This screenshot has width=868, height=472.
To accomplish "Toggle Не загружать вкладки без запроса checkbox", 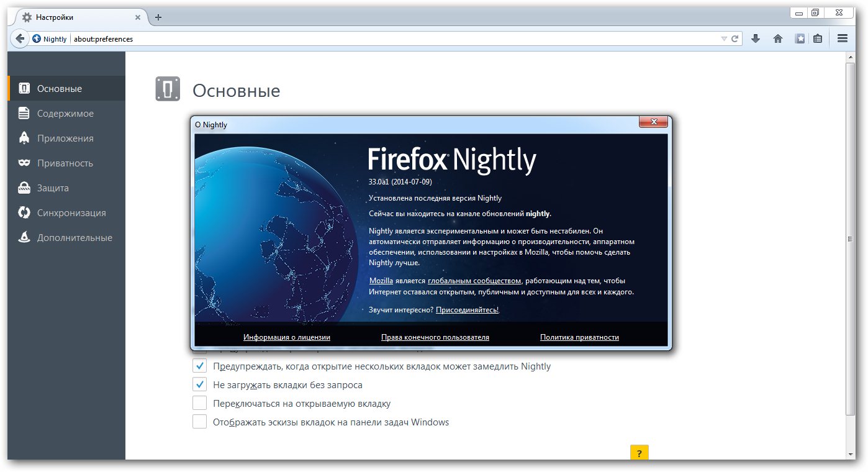I will (x=199, y=384).
